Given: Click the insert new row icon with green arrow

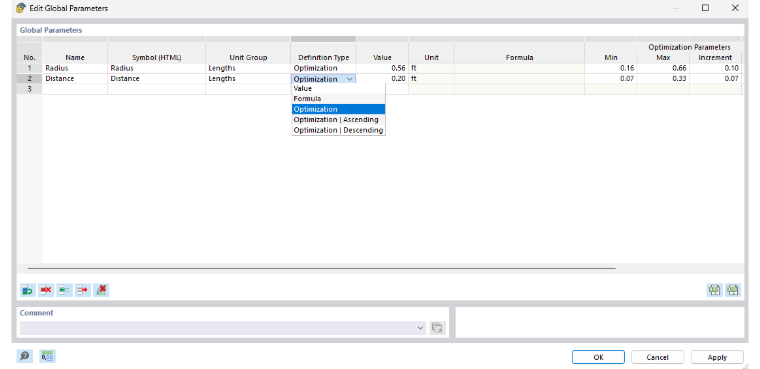Looking at the screenshot, I should click(x=28, y=290).
